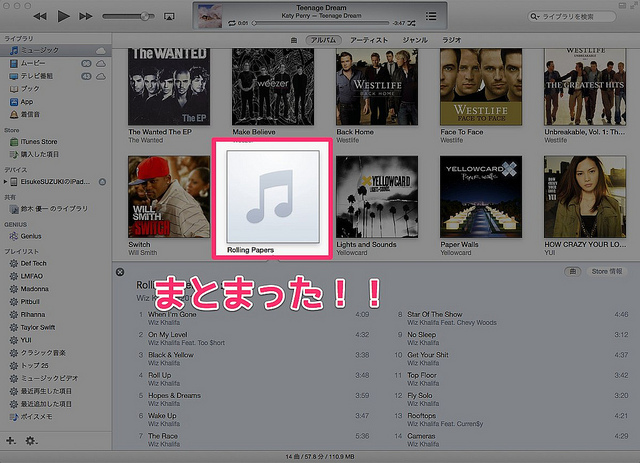Open the Up Next list icon

pos(431,16)
